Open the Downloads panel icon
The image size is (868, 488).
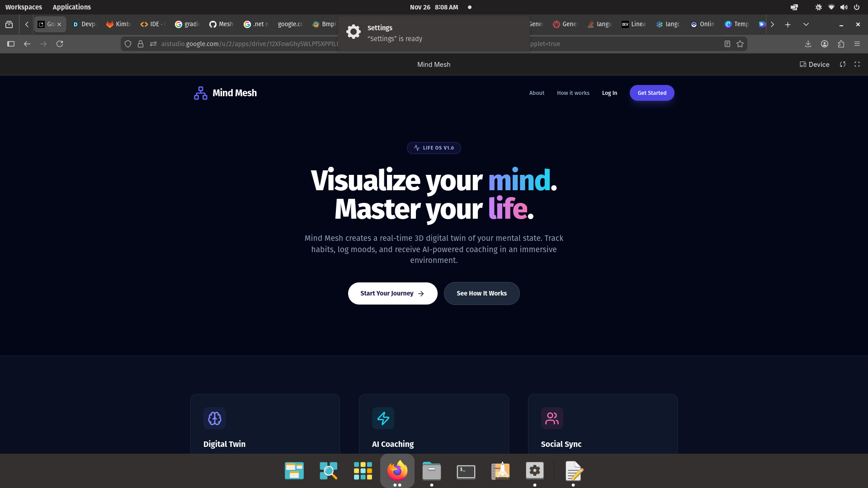click(808, 44)
